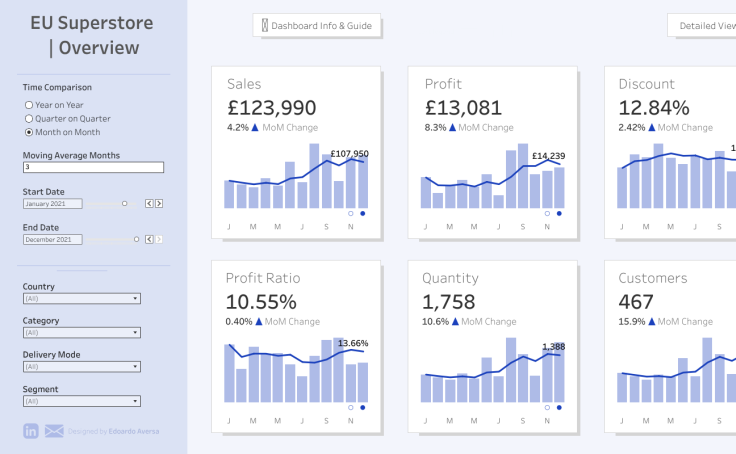Click the 10.6% MoM Change on Quantity
Image resolution: width=736 pixels, height=454 pixels.
coord(469,322)
